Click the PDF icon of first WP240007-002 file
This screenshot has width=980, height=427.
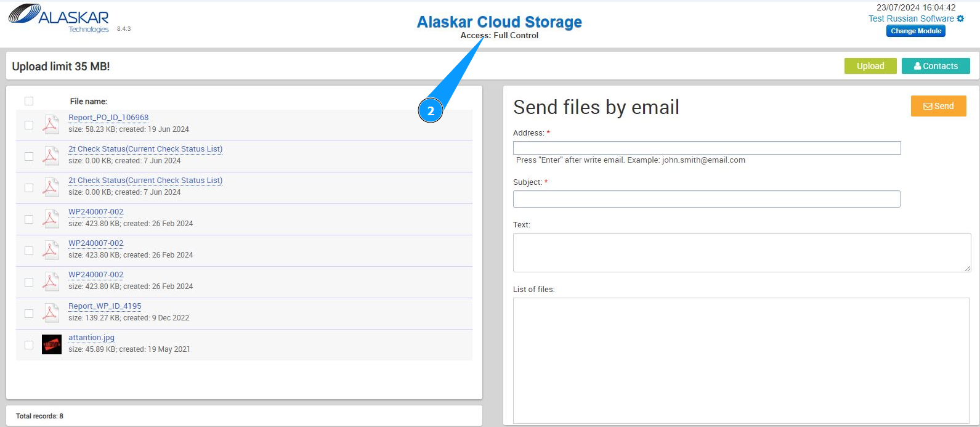51,218
